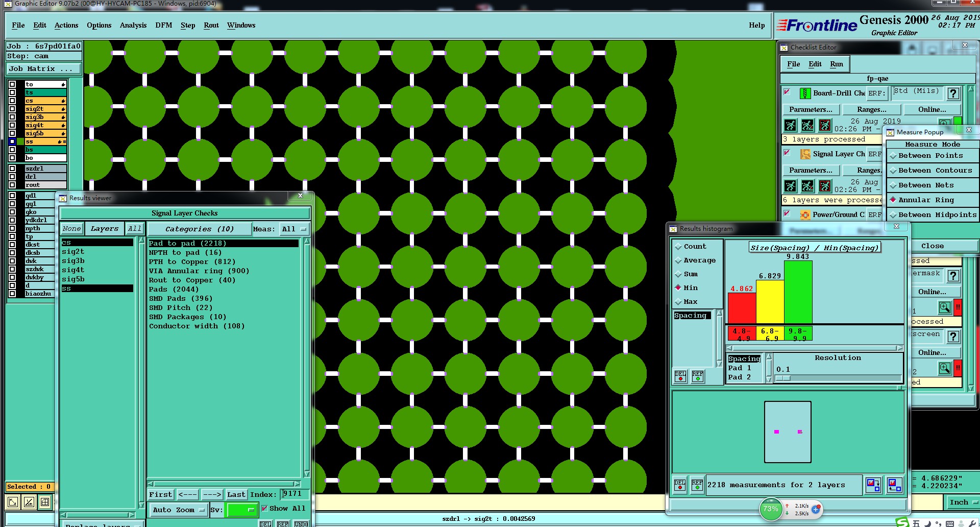Select Count in Results histogram
Screen dimensions: 980x527
pos(691,247)
